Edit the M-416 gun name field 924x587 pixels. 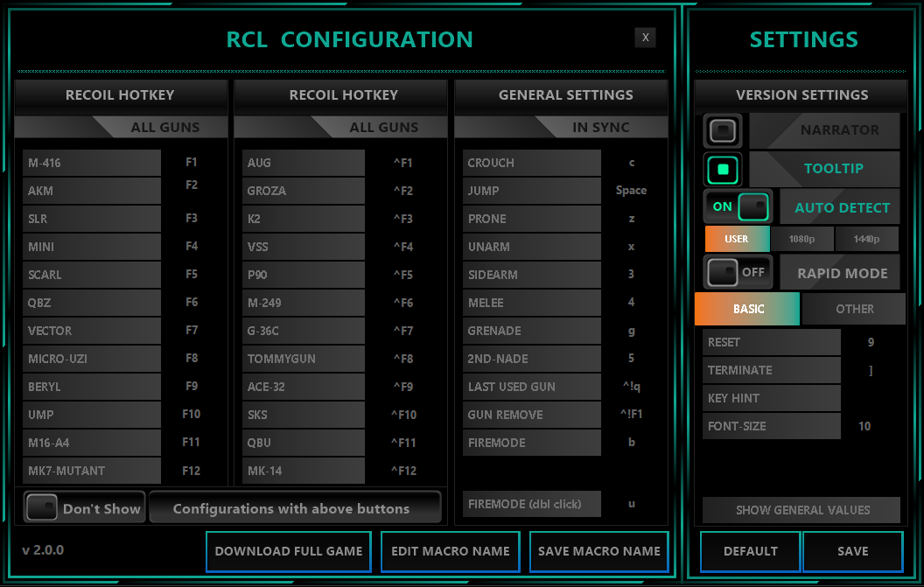point(92,163)
